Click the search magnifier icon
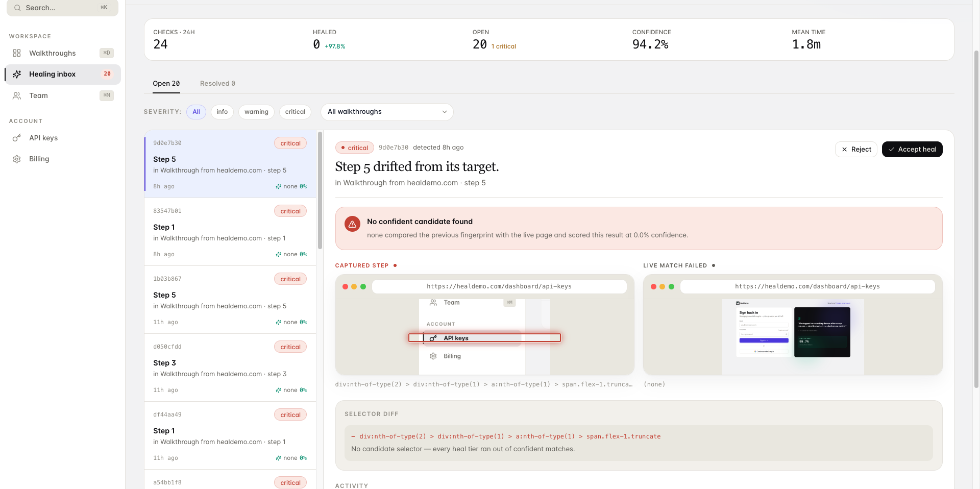 [17, 8]
